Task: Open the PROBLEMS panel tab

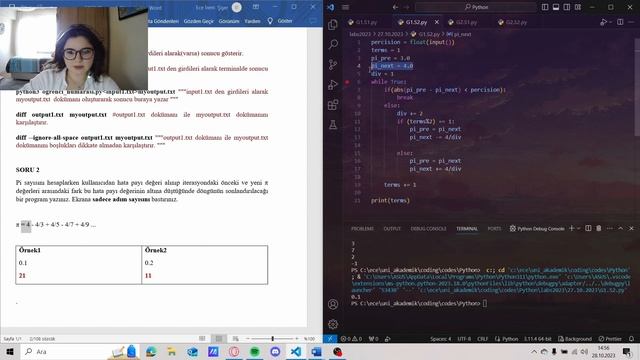Action: click(x=362, y=229)
